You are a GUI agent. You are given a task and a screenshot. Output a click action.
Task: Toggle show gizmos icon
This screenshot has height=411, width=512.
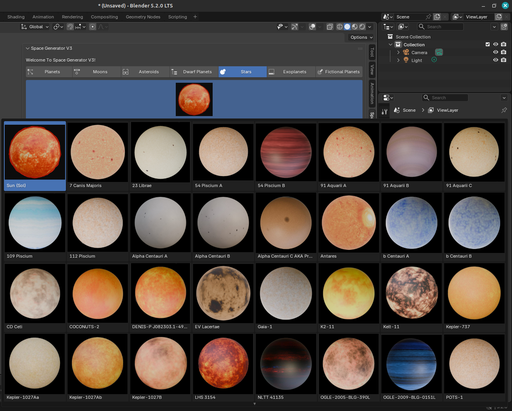295,27
